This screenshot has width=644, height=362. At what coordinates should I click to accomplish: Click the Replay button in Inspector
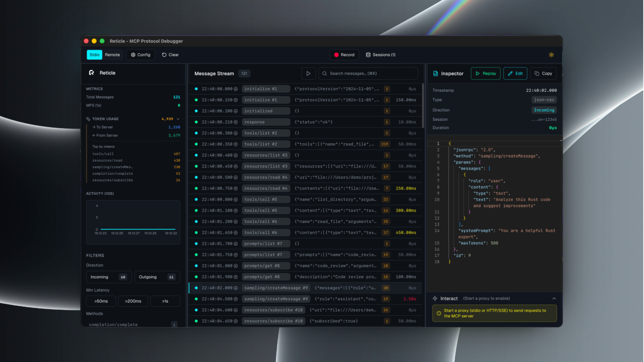point(486,73)
